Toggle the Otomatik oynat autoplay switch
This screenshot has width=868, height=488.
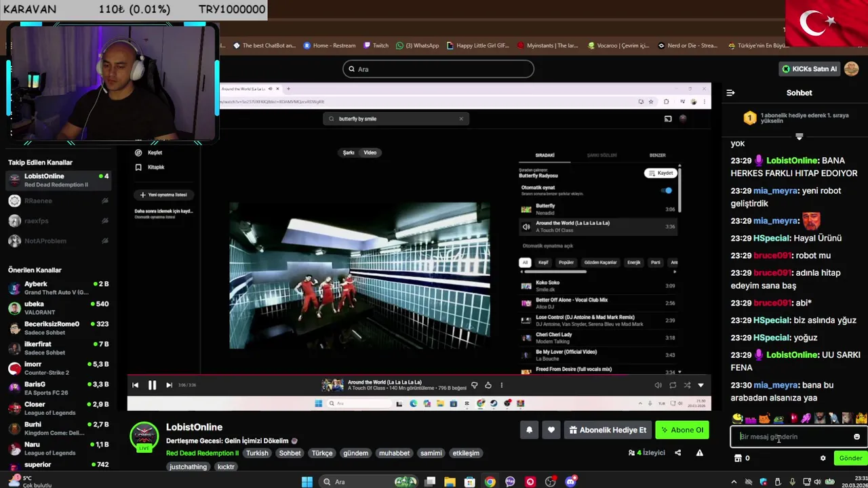pyautogui.click(x=668, y=190)
